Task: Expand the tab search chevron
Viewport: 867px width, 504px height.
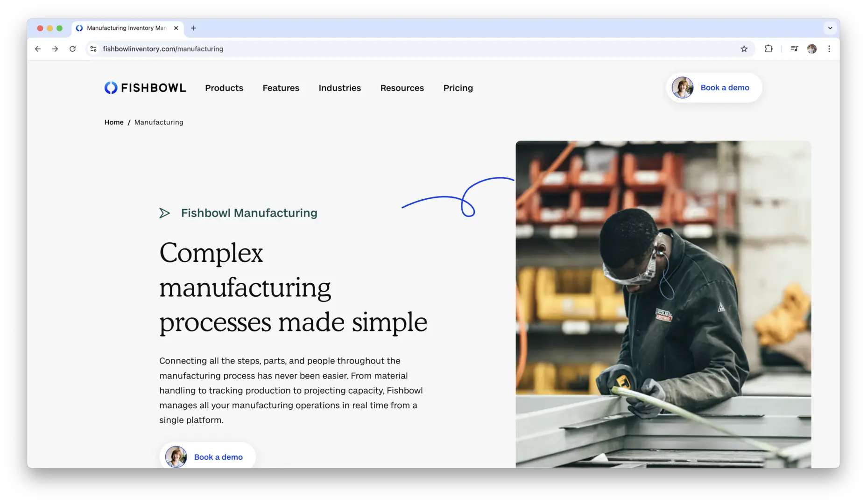Action: coord(830,28)
